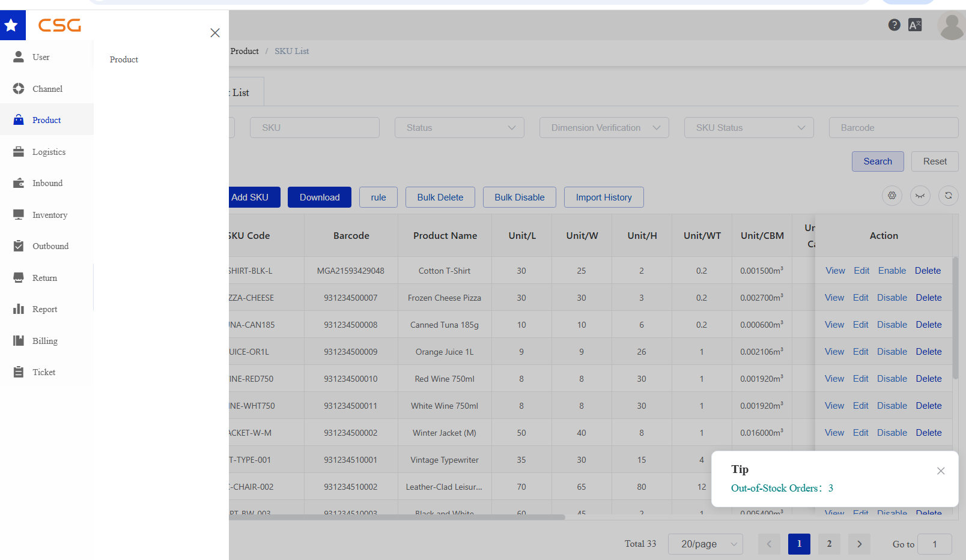The image size is (966, 560).
Task: Open the User menu icon
Action: [19, 57]
